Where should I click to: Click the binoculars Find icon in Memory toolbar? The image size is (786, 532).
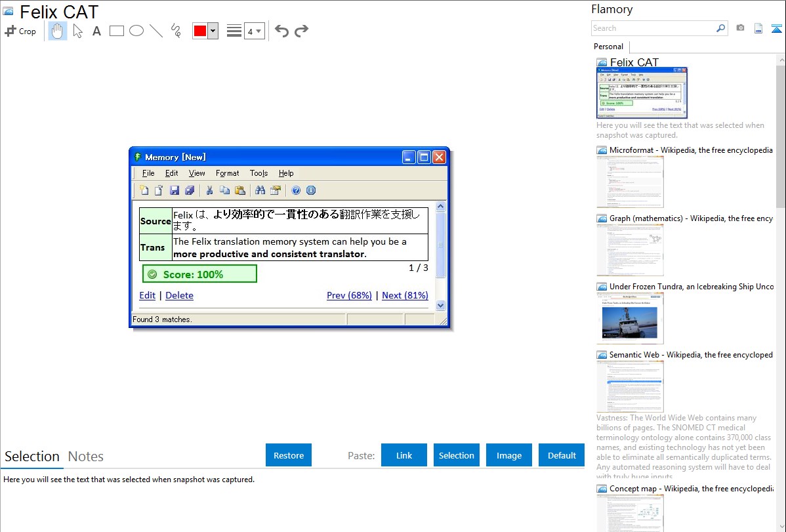[260, 190]
